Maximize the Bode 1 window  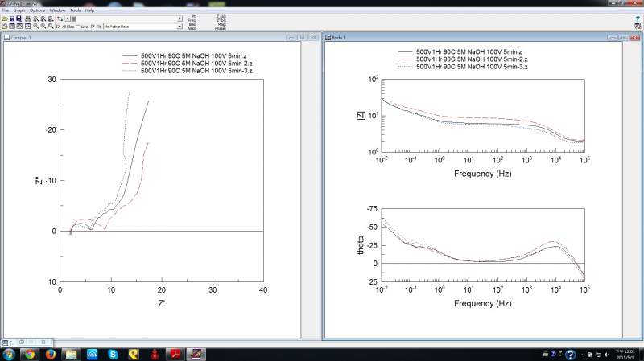click(623, 37)
